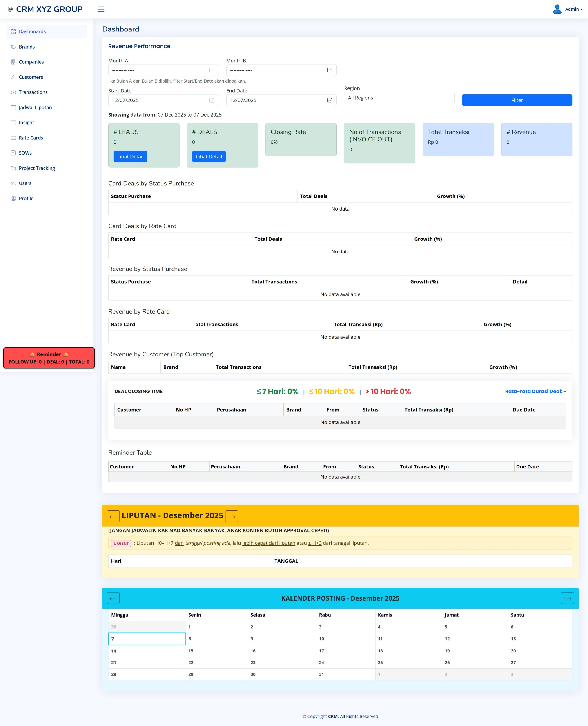Select day 7 in posting calendar
588x726 pixels.
pos(147,639)
